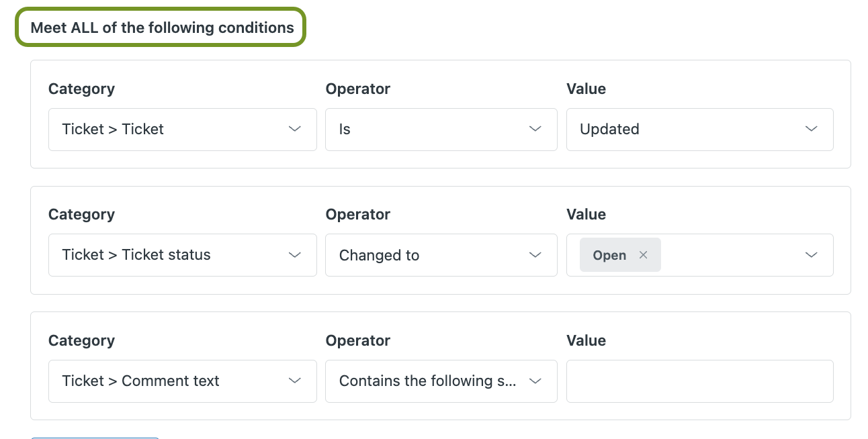Click the Value label above the "Updated" dropdown
Screen dimensions: 868x439
click(586, 89)
